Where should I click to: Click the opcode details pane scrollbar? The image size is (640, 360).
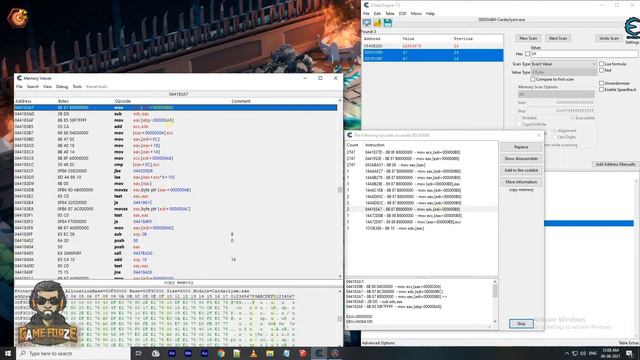(495, 302)
